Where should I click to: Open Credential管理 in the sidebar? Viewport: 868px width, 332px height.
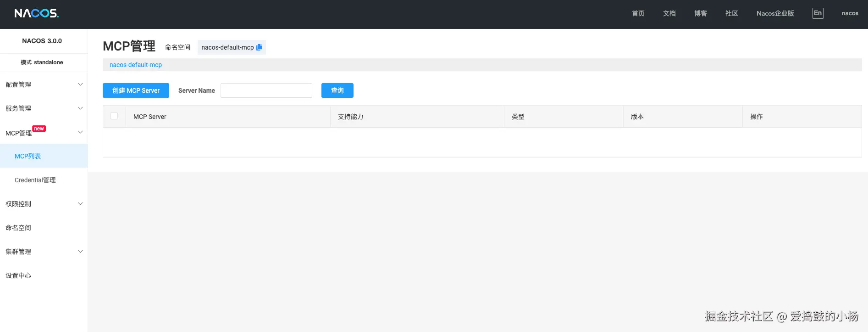point(44,180)
